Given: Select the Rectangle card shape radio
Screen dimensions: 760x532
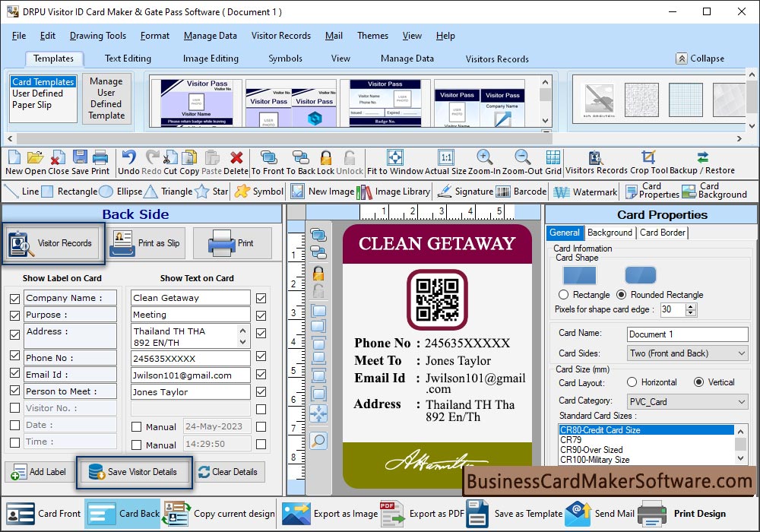Looking at the screenshot, I should pos(563,295).
